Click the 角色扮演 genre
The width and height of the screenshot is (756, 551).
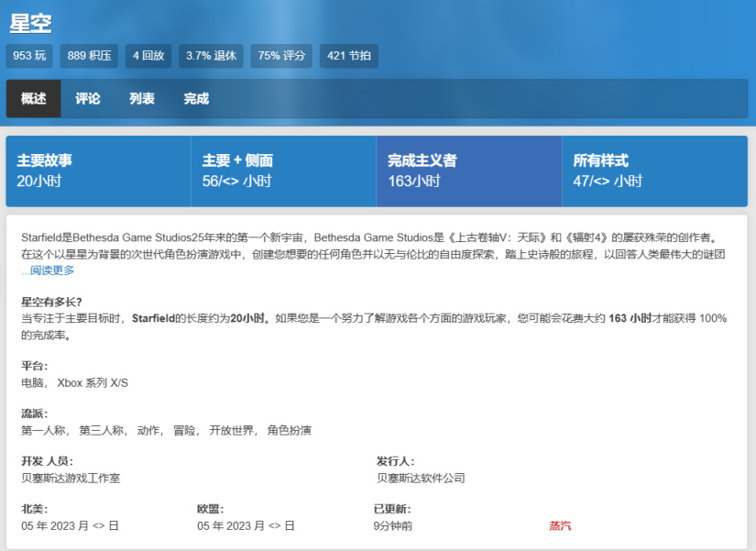(x=290, y=430)
